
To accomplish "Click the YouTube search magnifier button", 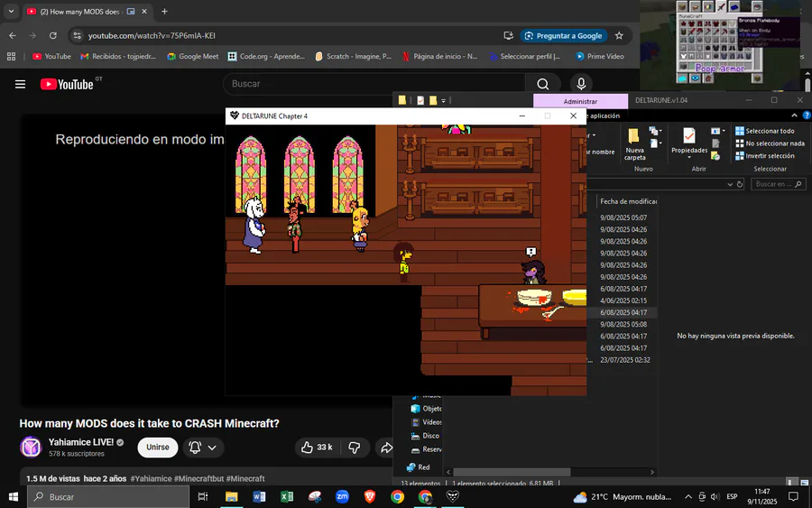I will pos(543,84).
